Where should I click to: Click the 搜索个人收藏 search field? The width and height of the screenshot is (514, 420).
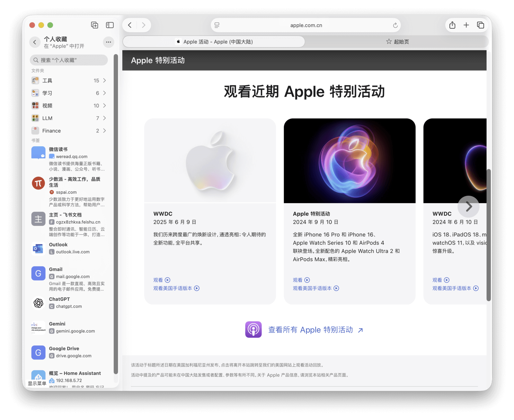pos(69,60)
